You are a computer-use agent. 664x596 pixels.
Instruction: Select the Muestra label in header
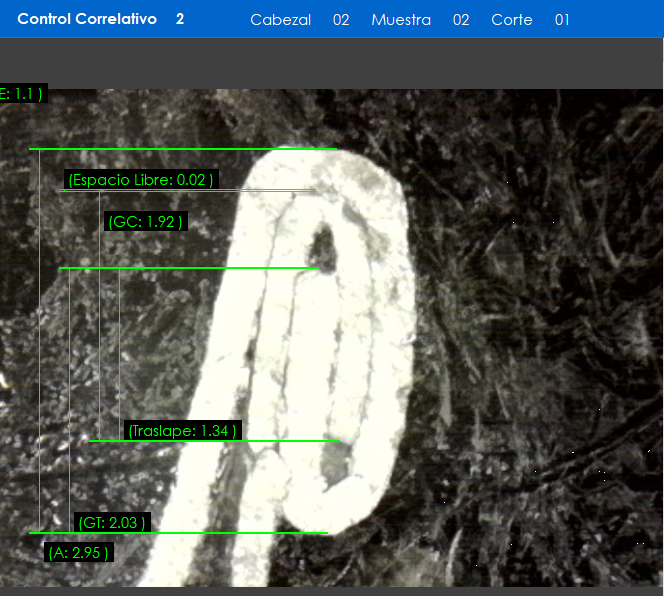click(x=401, y=20)
